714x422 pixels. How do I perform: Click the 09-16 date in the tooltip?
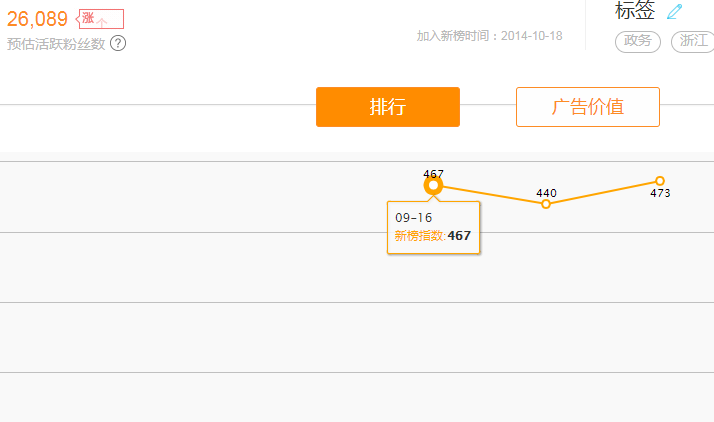coord(413,217)
